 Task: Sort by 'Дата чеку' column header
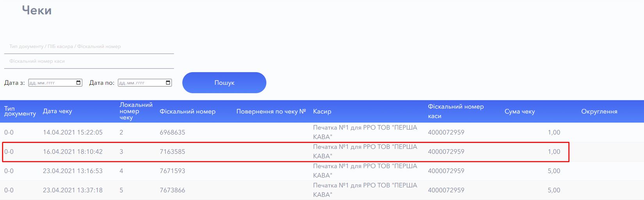(57, 111)
